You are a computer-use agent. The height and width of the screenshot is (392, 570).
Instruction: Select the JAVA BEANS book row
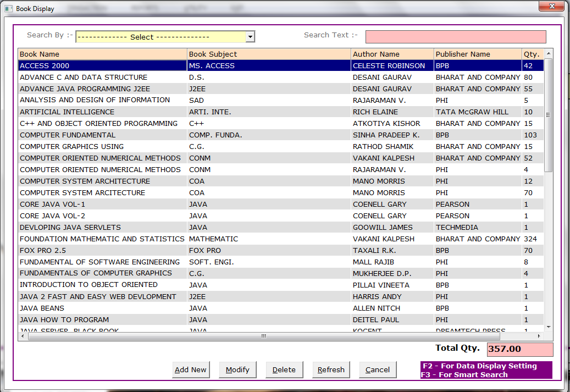42,308
